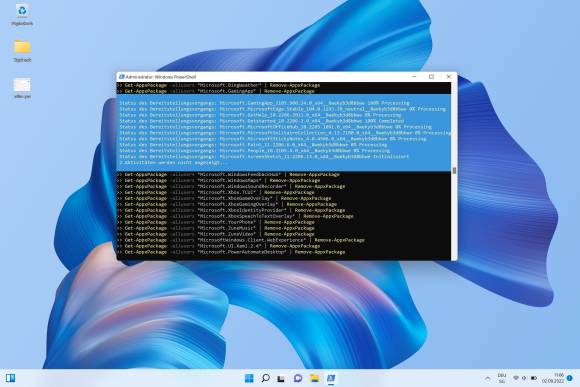The image size is (580, 387).
Task: Click the Microsoft.People status line
Action: (254, 151)
